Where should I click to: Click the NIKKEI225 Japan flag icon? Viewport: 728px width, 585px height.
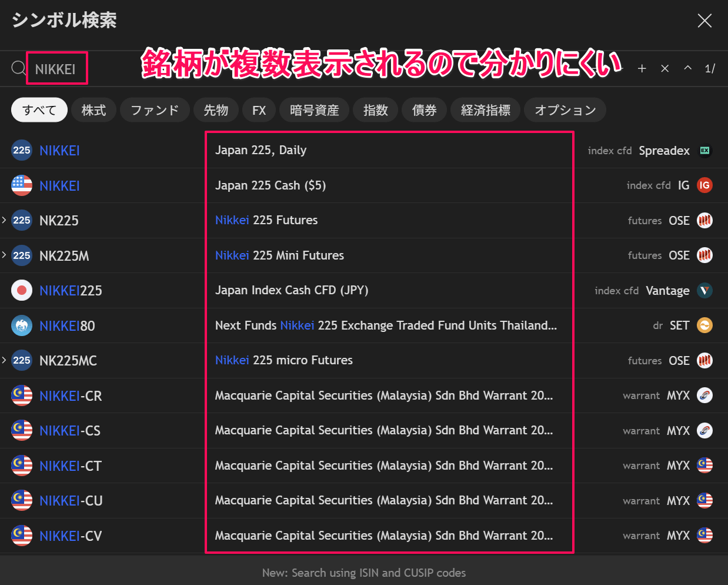tap(22, 290)
